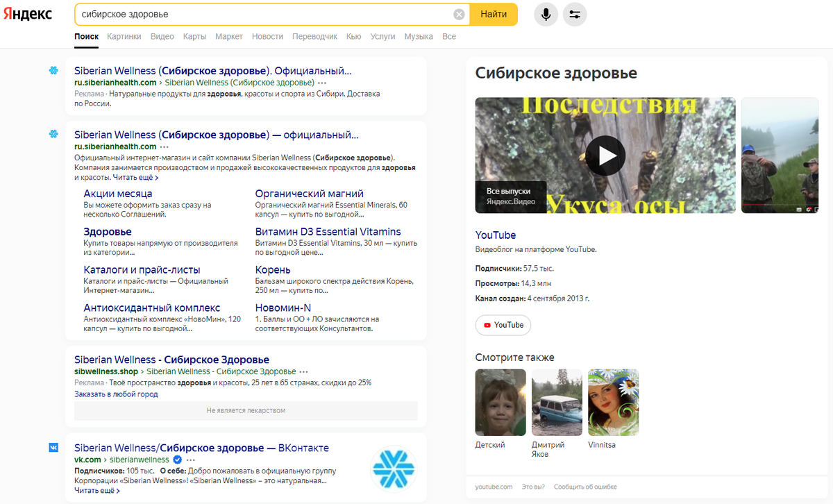Click the Канал создан: 4 сентября 2013 г. text
833x504 pixels.
(532, 299)
